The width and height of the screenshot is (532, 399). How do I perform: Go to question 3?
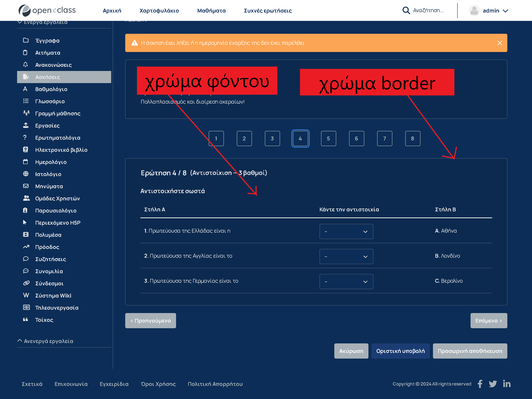(272, 138)
